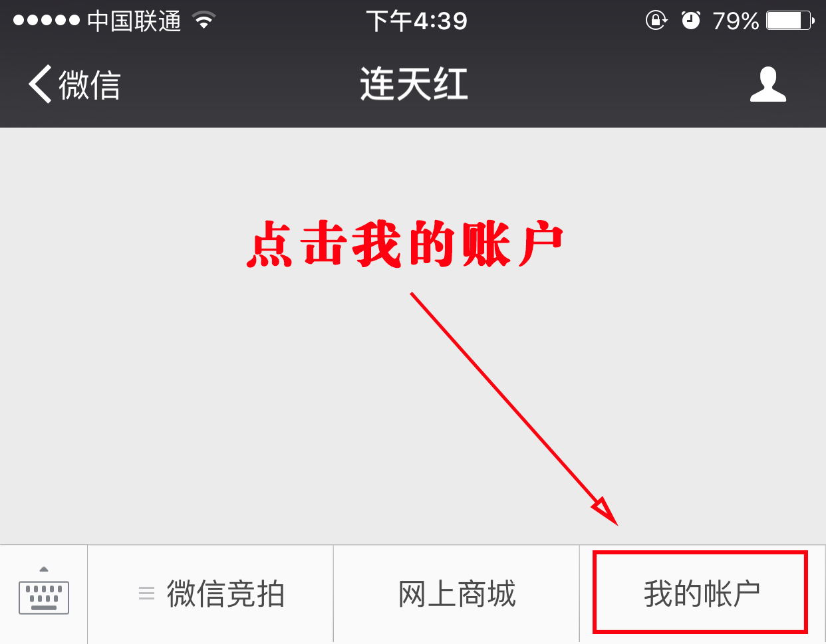Tap the 中国联通 carrier label
Screen dimensions: 826x644
[x=134, y=21]
